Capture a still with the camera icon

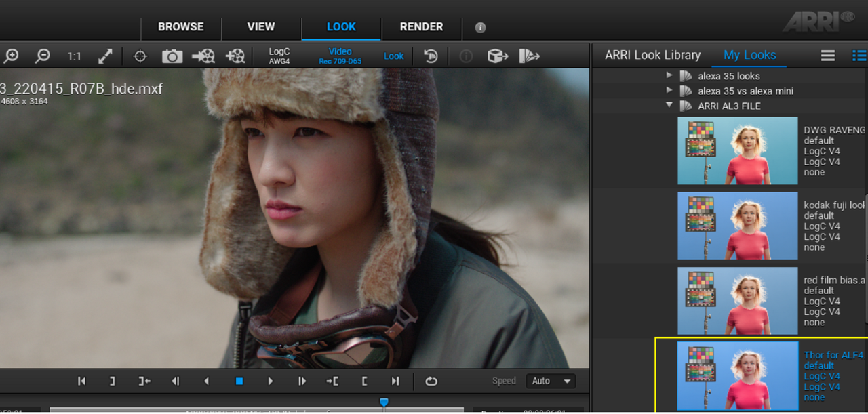(172, 56)
